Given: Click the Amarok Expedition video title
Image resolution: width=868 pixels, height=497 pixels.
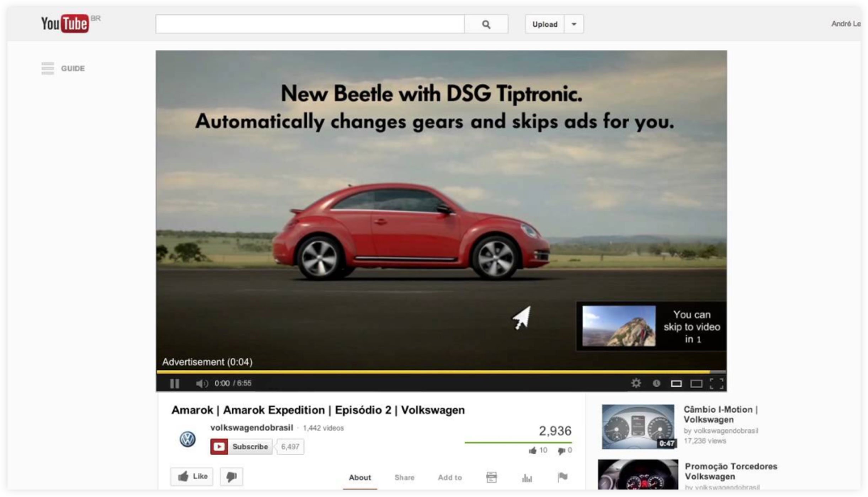Looking at the screenshot, I should click(x=318, y=410).
